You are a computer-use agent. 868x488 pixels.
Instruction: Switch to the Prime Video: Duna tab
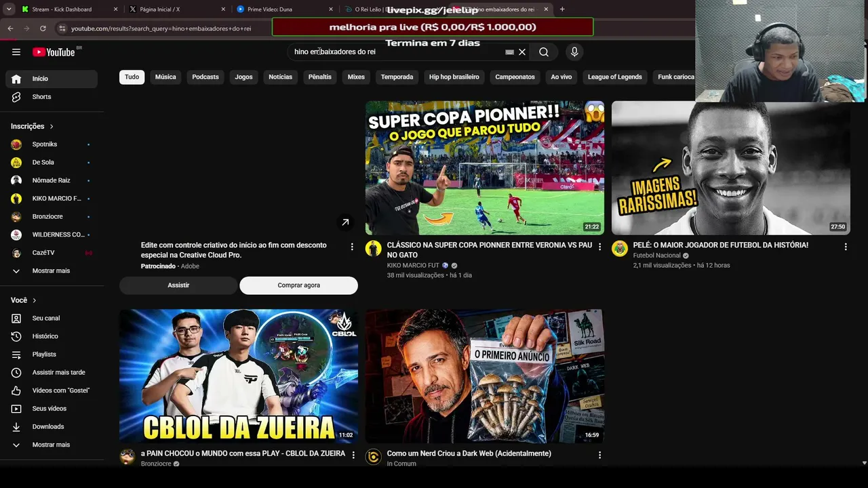[285, 9]
